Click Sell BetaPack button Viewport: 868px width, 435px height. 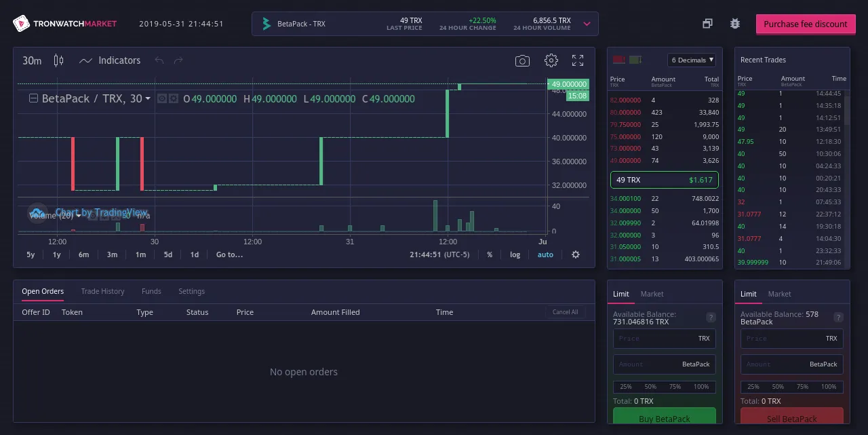(x=792, y=415)
